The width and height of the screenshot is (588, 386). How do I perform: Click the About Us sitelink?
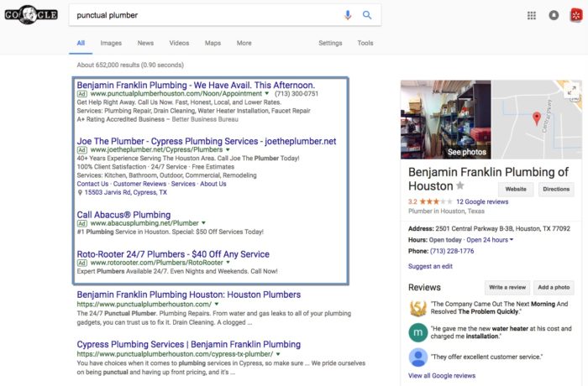213,184
